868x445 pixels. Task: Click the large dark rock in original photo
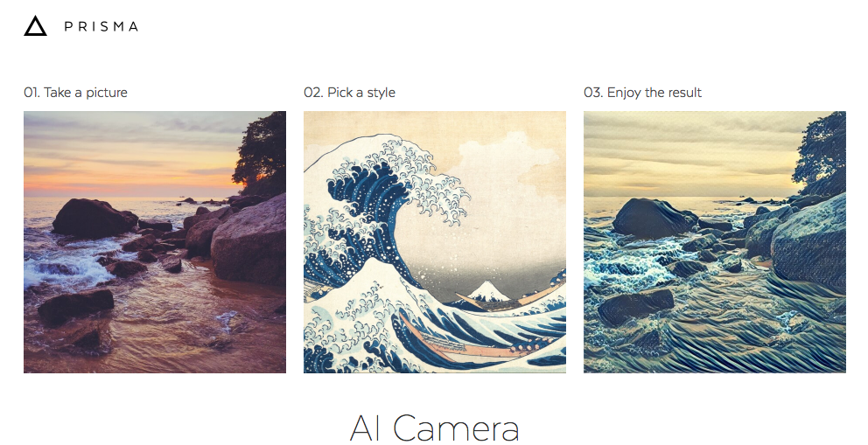(x=92, y=217)
